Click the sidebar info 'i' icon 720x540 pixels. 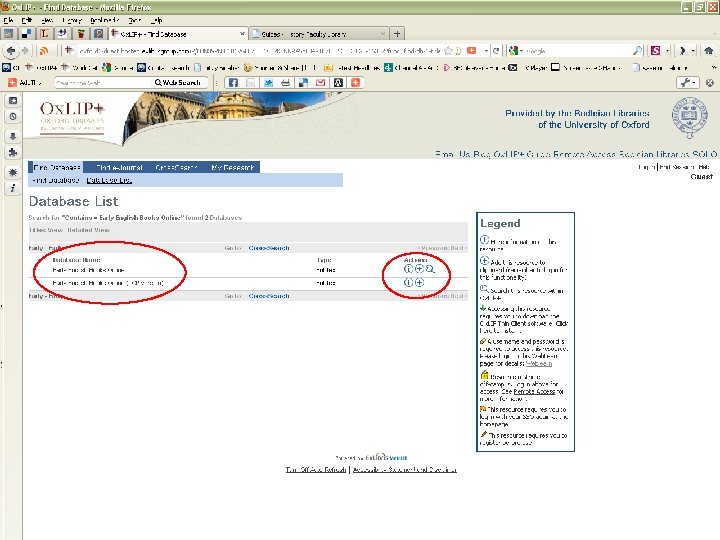(x=13, y=188)
